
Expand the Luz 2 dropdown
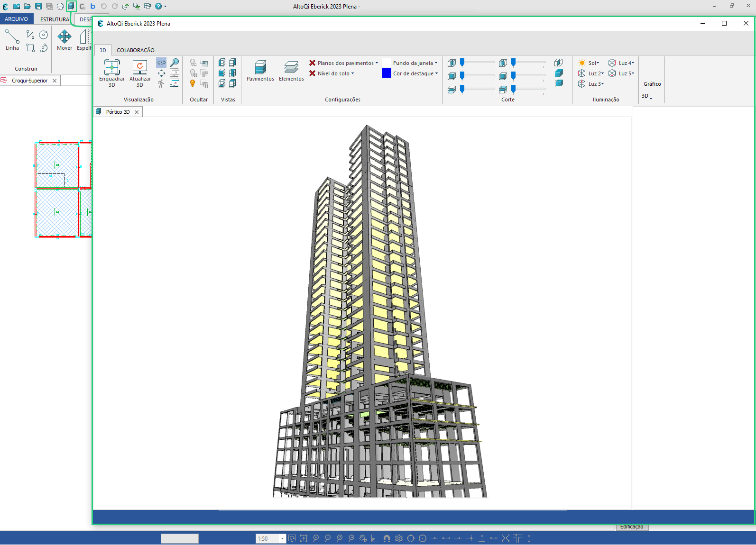coord(602,73)
